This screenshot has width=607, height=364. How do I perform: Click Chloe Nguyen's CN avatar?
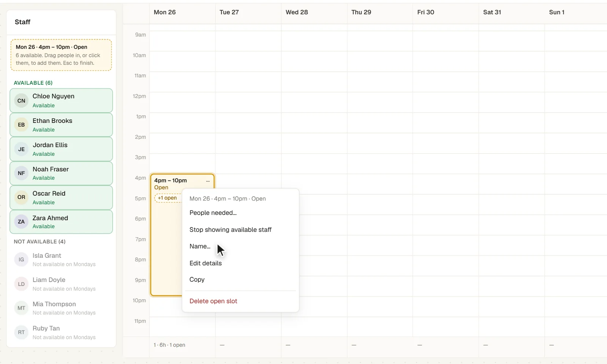21,100
